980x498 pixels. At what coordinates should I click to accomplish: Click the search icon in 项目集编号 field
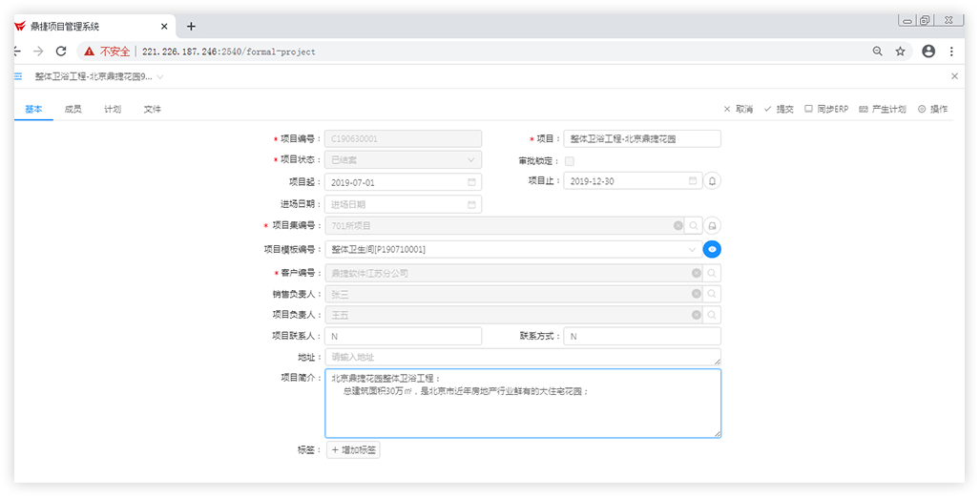point(695,226)
